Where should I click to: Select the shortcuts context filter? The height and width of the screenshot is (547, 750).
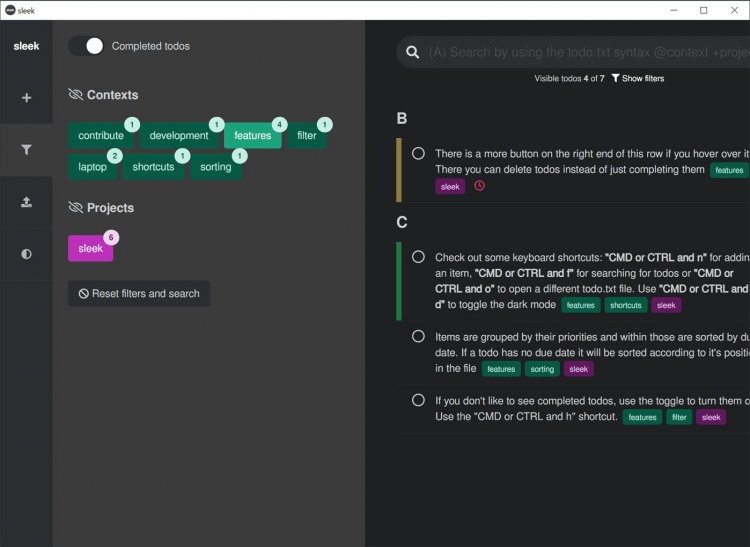coord(154,167)
